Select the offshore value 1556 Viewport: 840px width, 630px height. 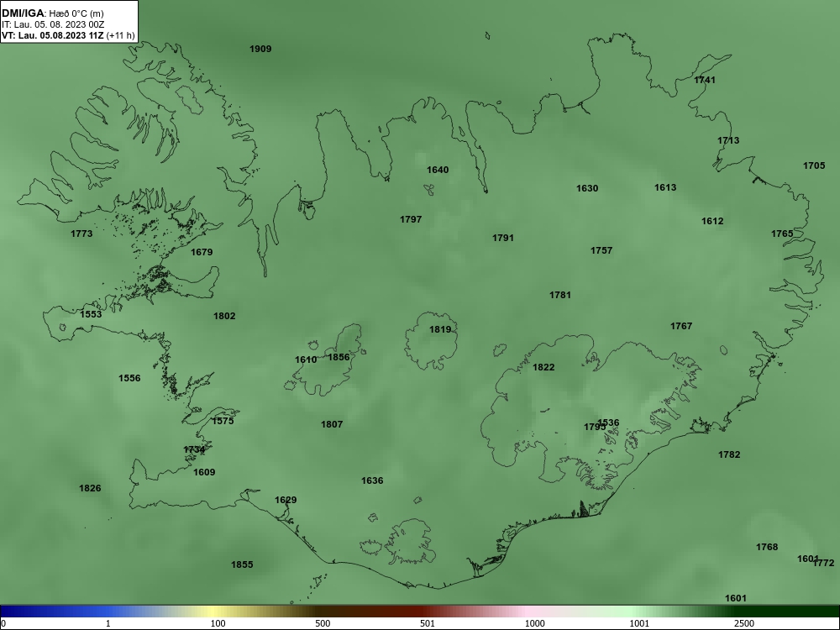coord(129,378)
